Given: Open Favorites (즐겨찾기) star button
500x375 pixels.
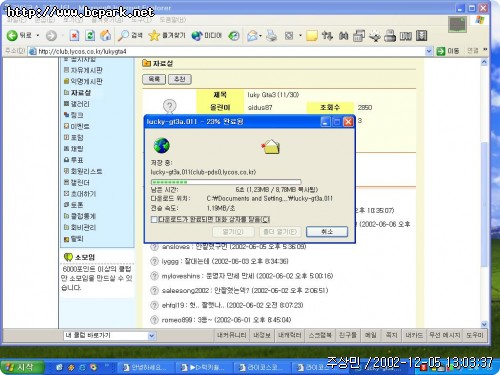Looking at the screenshot, I should click(167, 35).
